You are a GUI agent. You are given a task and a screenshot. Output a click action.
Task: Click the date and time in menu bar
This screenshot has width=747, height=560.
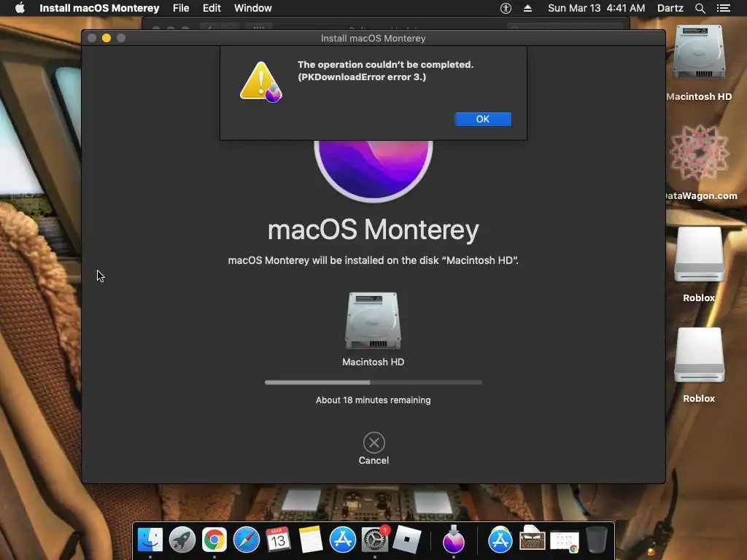pos(597,8)
